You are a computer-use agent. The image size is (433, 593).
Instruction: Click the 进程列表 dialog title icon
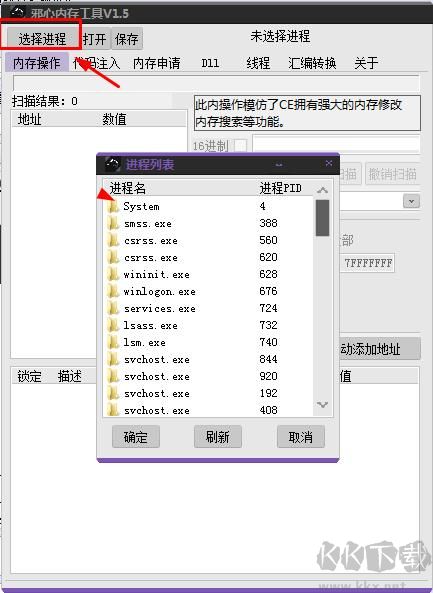pyautogui.click(x=112, y=165)
